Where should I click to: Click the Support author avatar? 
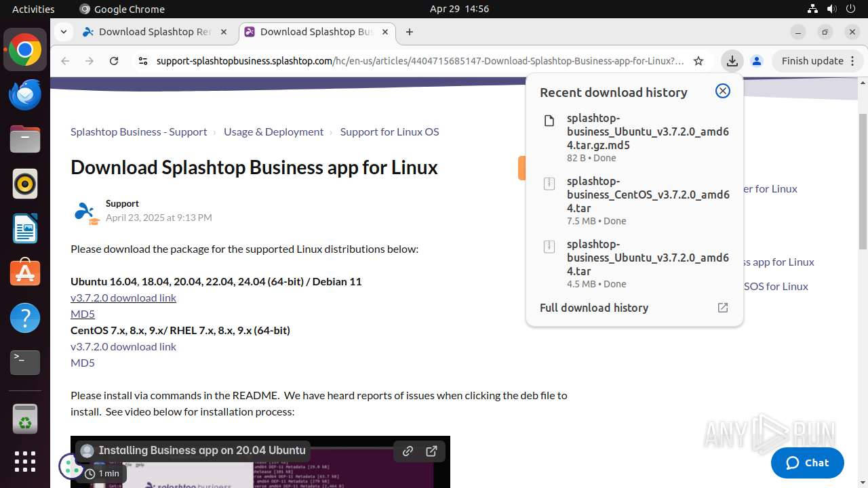click(x=85, y=213)
